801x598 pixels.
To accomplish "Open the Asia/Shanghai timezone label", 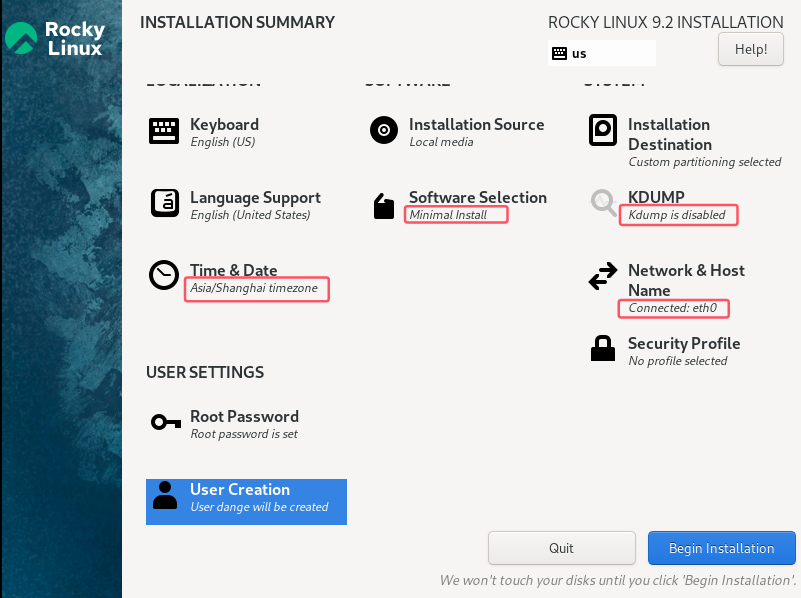I will pyautogui.click(x=254, y=288).
